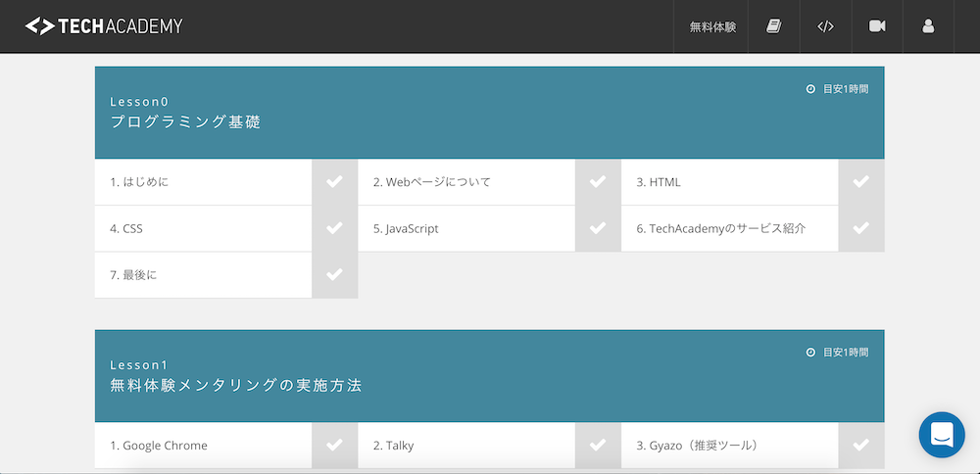Toggle the checkmark for Talky

(598, 446)
